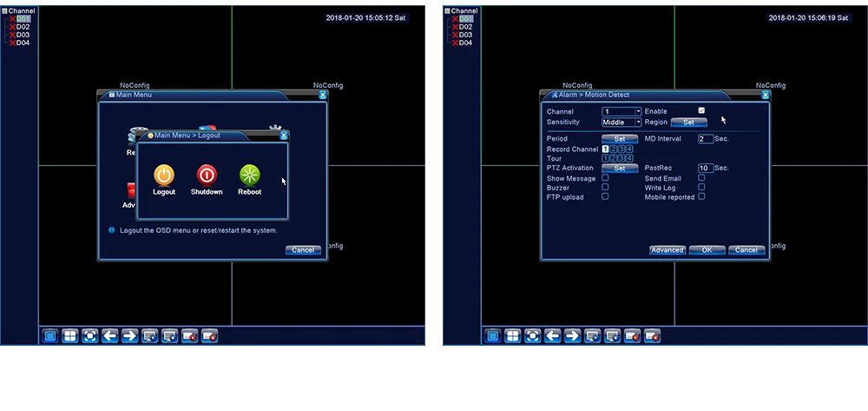Screen dimensions: 868x411
Task: Go to next page arrow in Logout screen toolbar
Action: tap(130, 335)
